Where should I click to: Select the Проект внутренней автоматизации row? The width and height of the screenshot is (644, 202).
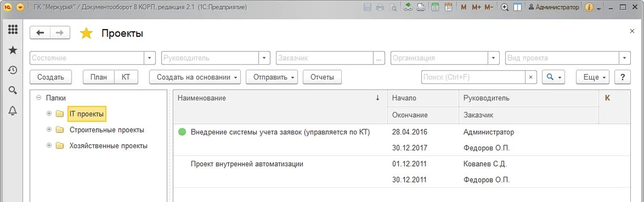(x=402, y=171)
